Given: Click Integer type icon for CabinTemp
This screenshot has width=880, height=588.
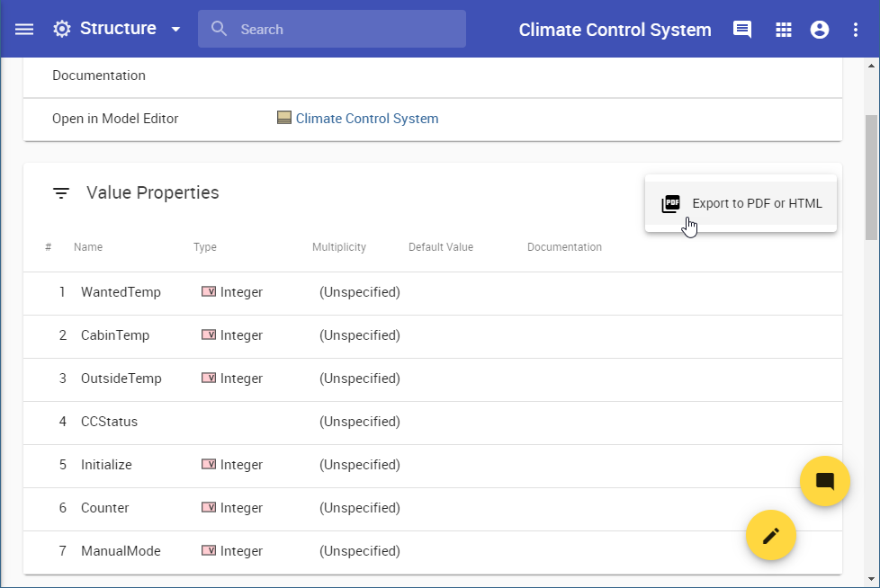Looking at the screenshot, I should tap(208, 335).
